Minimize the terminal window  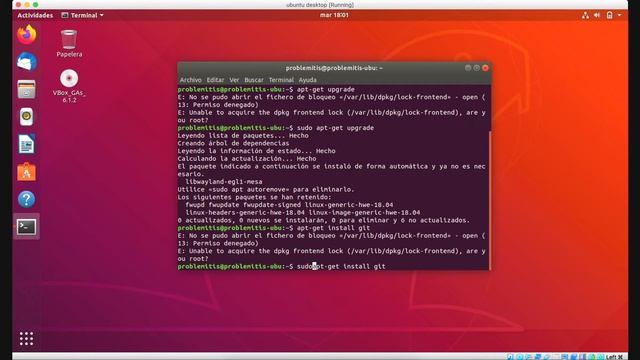click(x=468, y=68)
